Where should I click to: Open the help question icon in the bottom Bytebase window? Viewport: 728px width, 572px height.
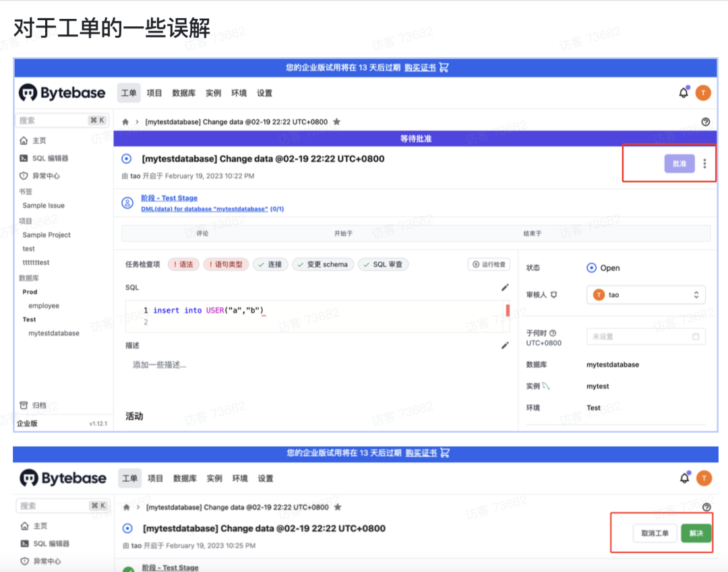click(x=706, y=507)
